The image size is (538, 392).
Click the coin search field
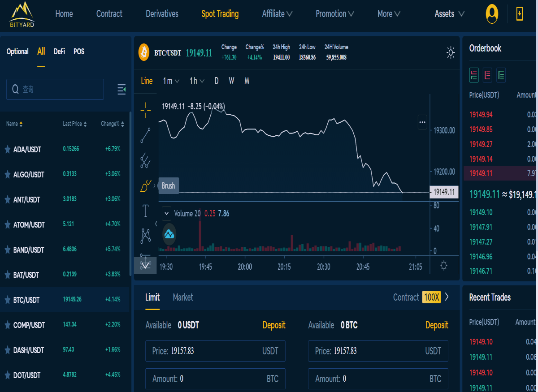55,89
